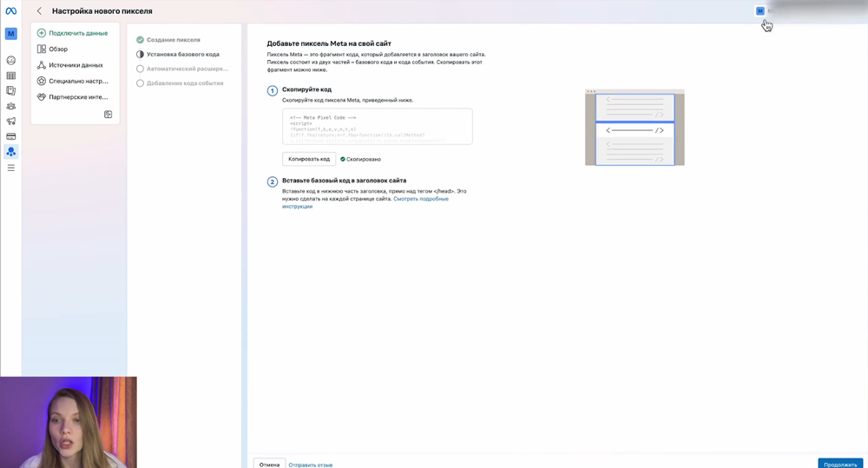Open the billing card icon in left rail
Screen dimensions: 868x468
pyautogui.click(x=11, y=136)
